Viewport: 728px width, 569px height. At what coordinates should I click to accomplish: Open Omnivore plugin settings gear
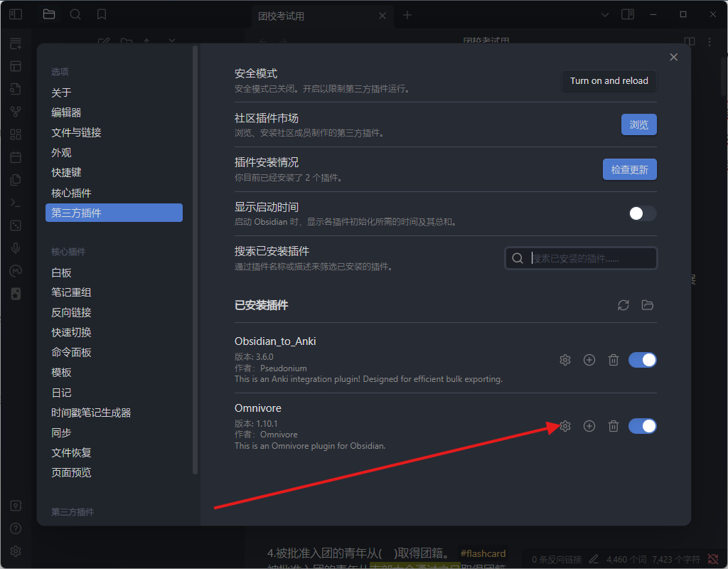(x=565, y=426)
